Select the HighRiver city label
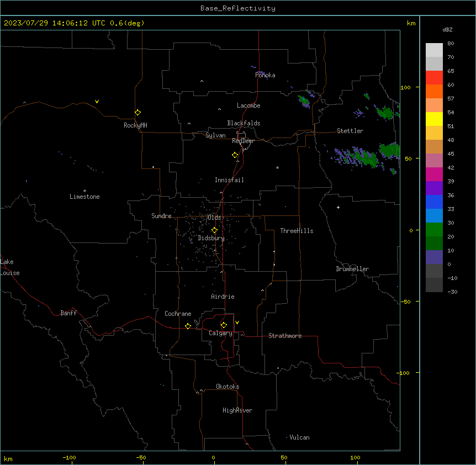The width and height of the screenshot is (476, 465). (x=237, y=410)
